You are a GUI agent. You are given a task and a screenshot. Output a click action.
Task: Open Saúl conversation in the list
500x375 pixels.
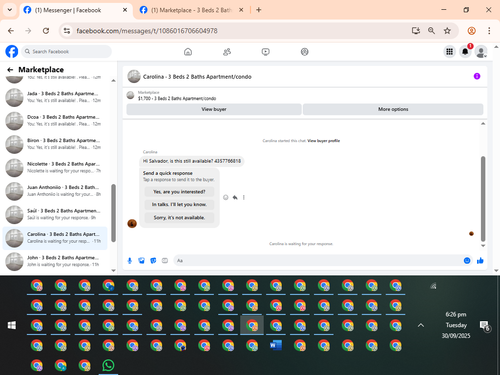(x=55, y=214)
